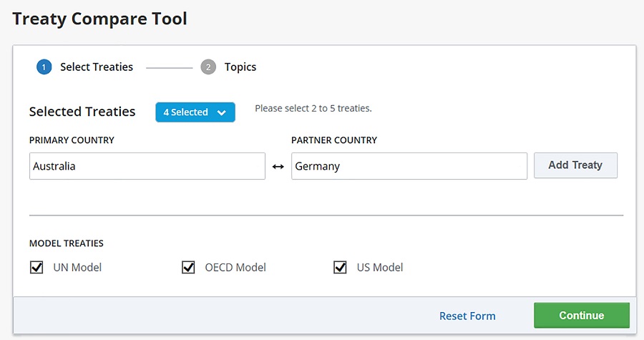The width and height of the screenshot is (644, 340).
Task: Expand the 4 Selected treaties dropdown
Action: [x=195, y=112]
